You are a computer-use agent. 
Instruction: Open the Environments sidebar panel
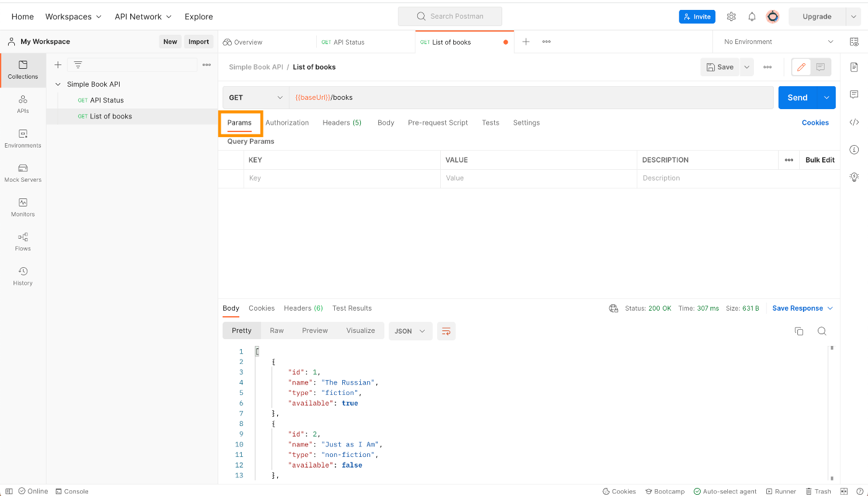click(x=23, y=139)
